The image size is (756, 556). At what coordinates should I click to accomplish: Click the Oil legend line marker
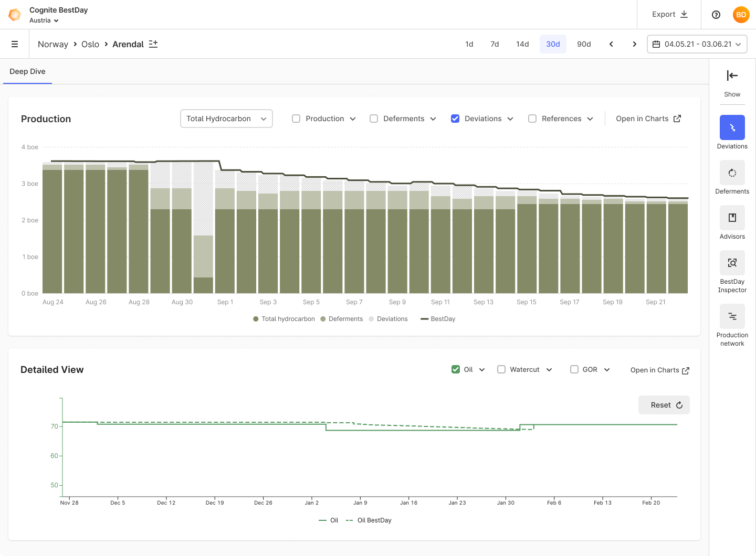(323, 520)
